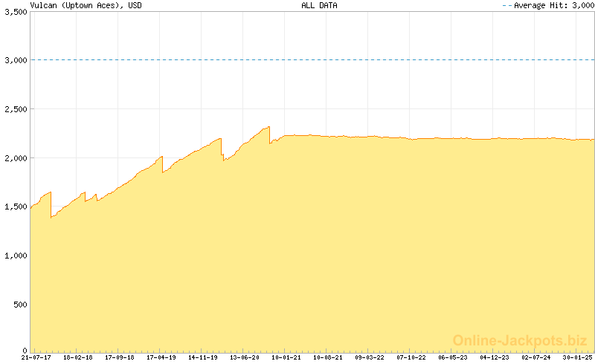Click the 3,000 y-axis label
Screen dimensions: 595x364
[x=13, y=60]
